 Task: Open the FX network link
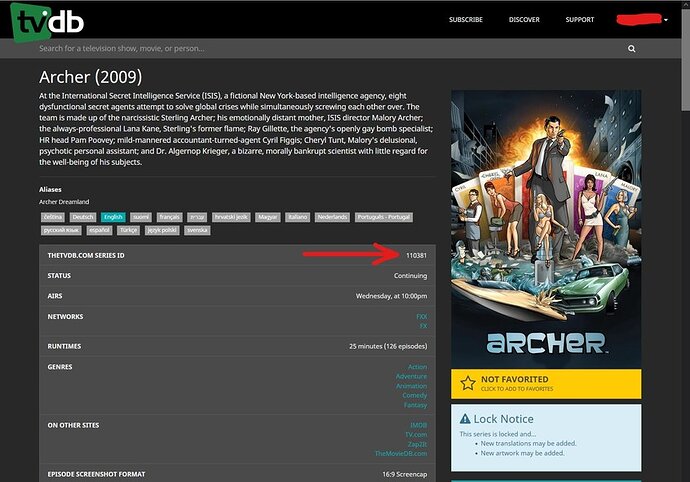423,326
